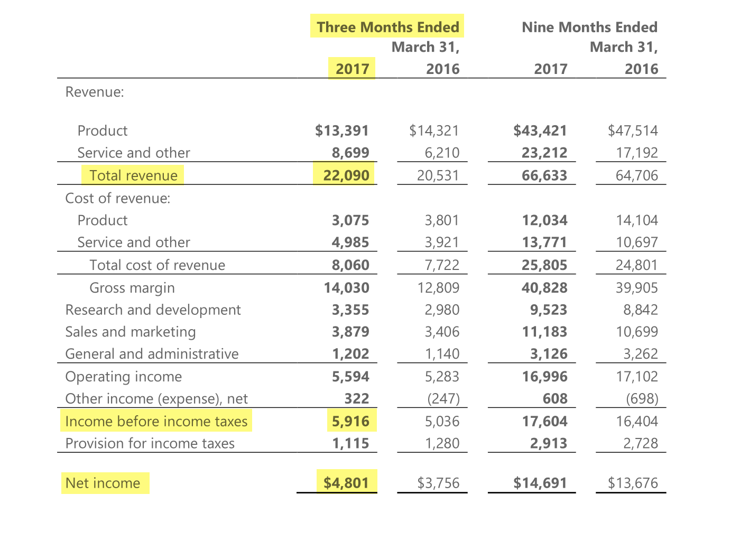Viewport: 740px width, 560px height.
Task: Click the "Nine Months Ended" heading
Action: tap(589, 27)
